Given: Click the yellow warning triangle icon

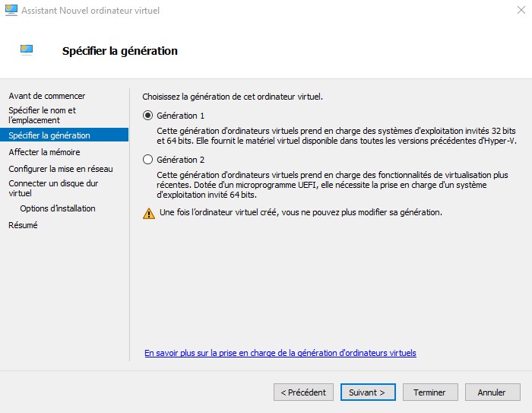Looking at the screenshot, I should coord(149,214).
